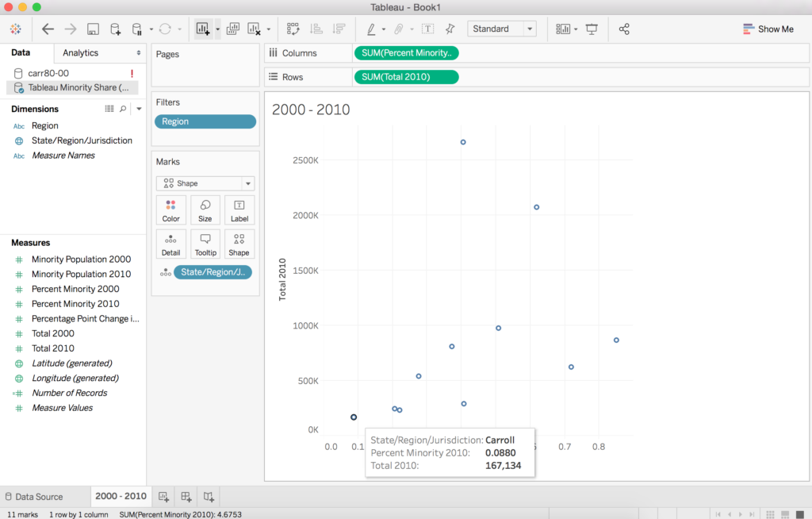This screenshot has width=812, height=519.
Task: Click the Save icon in toolbar
Action: coord(93,29)
